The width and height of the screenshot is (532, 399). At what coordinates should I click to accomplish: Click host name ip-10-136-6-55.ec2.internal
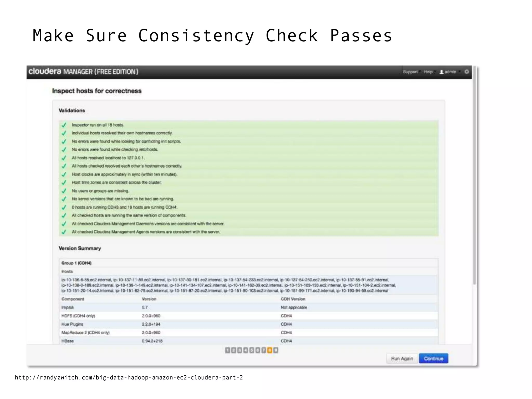[x=87, y=280]
